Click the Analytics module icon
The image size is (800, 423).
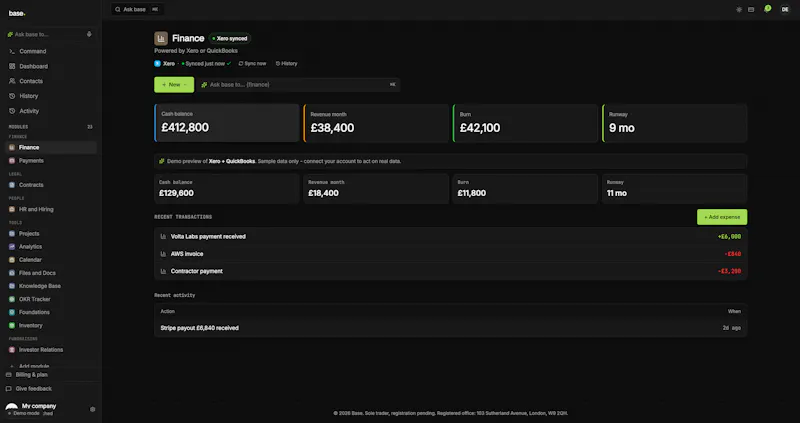(12, 246)
